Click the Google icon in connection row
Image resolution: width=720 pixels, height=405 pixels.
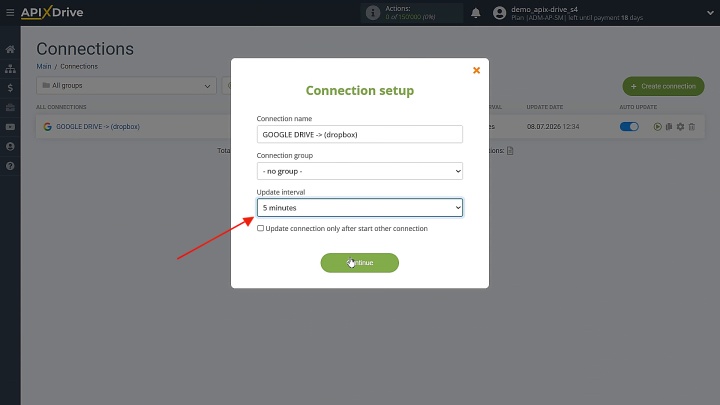coord(47,127)
